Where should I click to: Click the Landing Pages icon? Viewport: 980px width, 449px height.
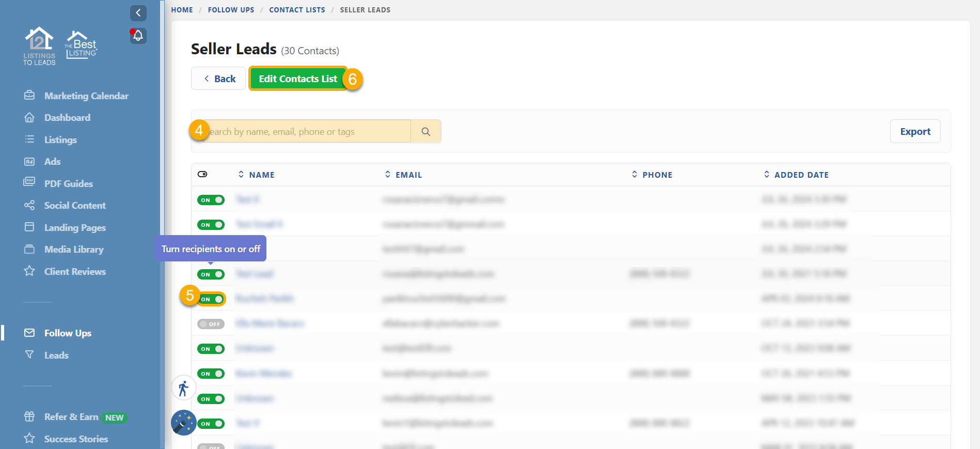tap(29, 227)
